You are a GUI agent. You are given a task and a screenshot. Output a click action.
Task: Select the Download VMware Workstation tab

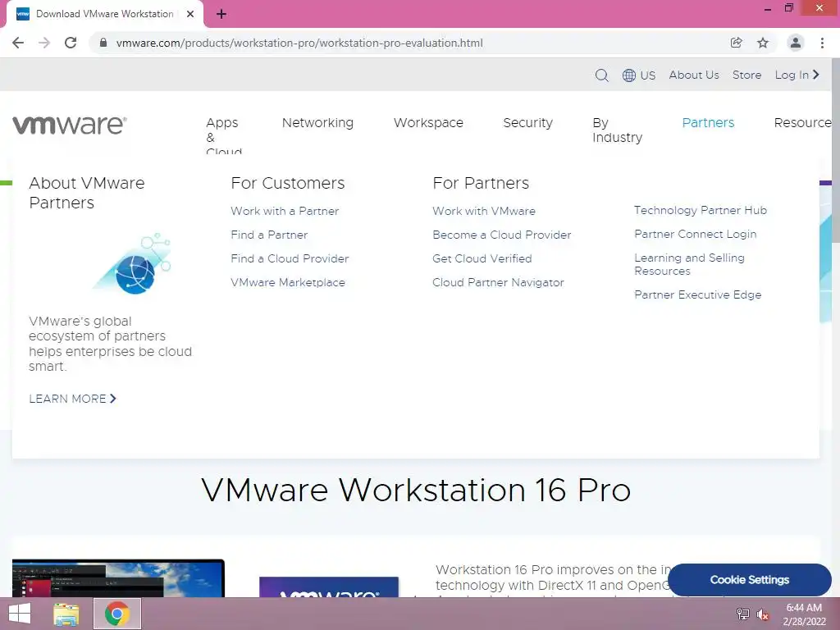pyautogui.click(x=104, y=14)
